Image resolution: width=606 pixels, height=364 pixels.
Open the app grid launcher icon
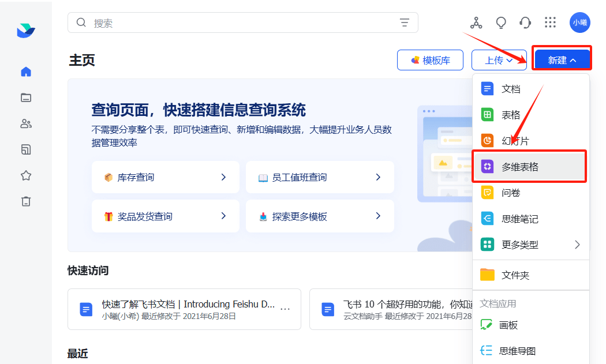point(550,22)
